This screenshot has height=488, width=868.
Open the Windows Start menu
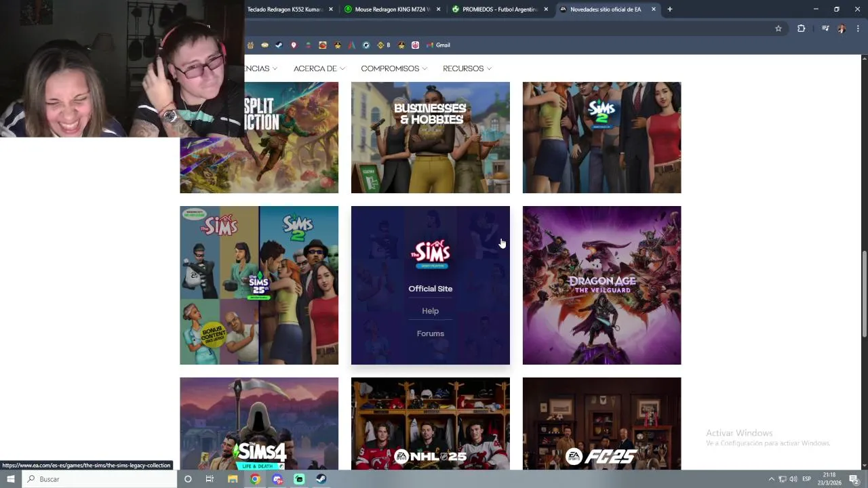(10, 479)
